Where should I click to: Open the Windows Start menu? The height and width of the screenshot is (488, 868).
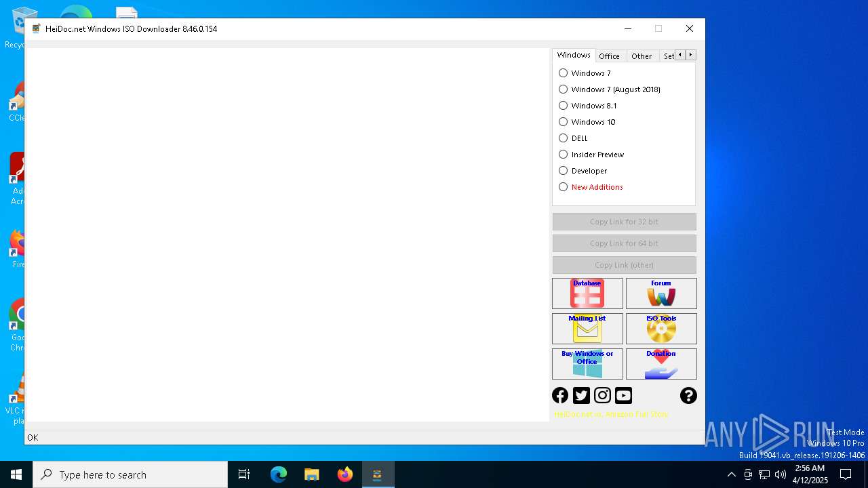pyautogui.click(x=16, y=474)
